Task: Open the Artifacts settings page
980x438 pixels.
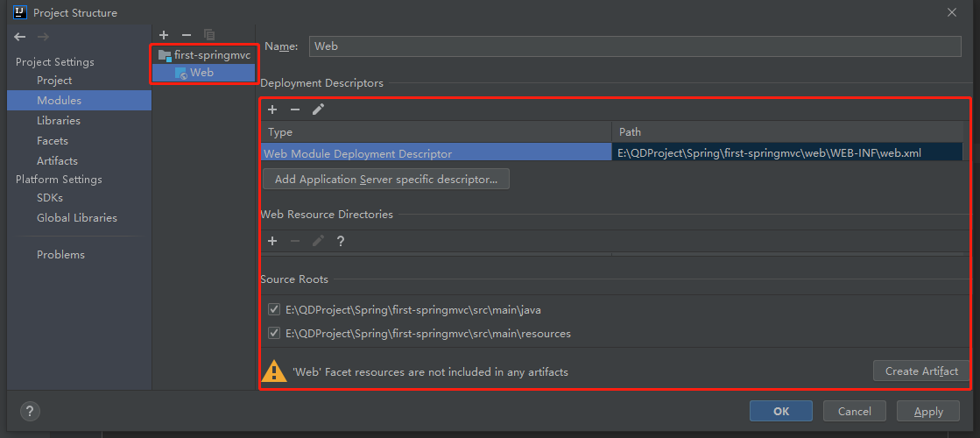Action: [x=58, y=160]
